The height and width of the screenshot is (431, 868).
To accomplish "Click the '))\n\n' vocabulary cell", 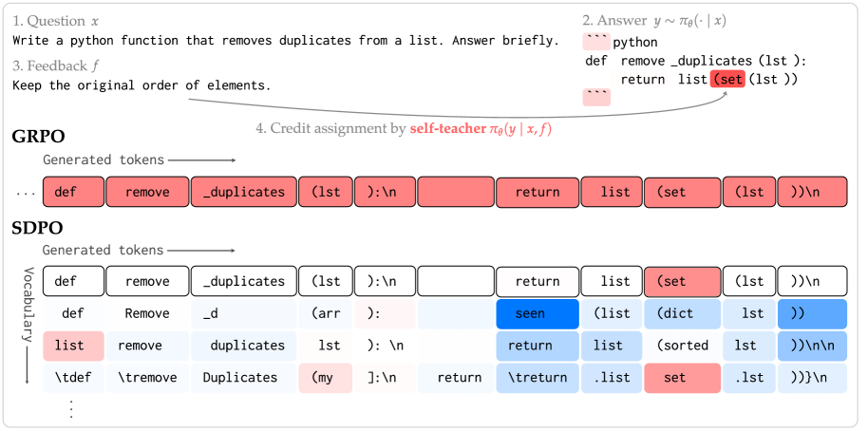I will click(x=812, y=346).
